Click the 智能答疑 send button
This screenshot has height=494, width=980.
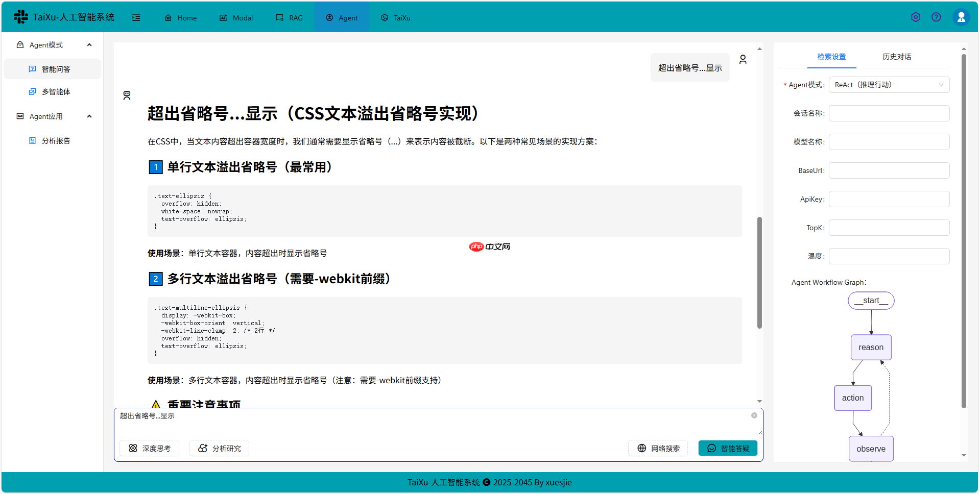727,448
